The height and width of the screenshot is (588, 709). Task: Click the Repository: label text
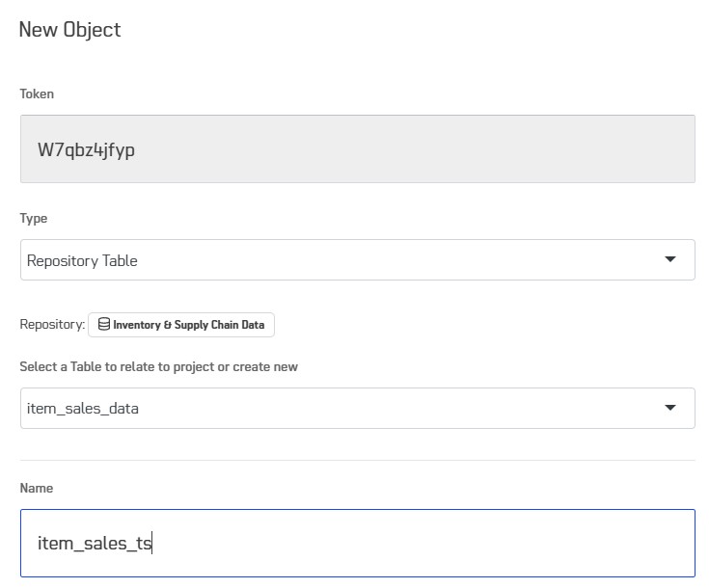tap(52, 325)
